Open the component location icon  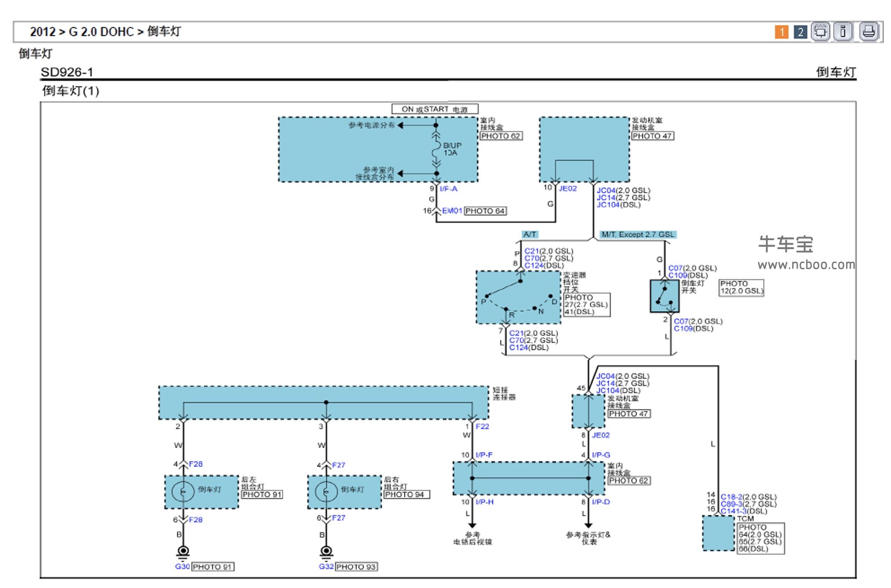820,31
